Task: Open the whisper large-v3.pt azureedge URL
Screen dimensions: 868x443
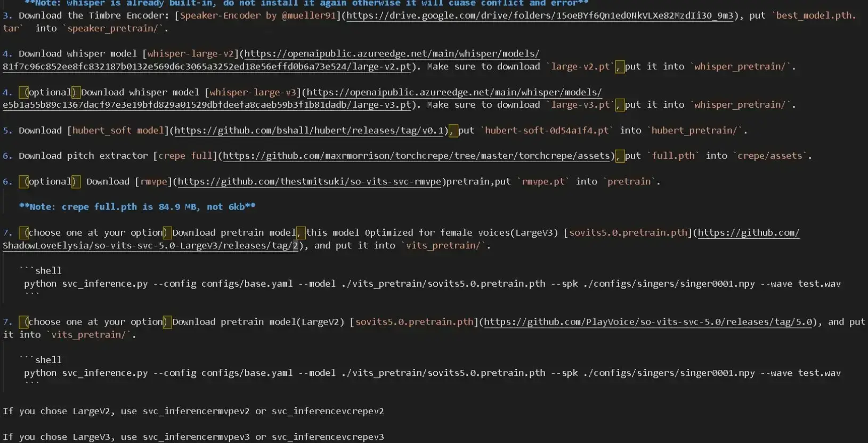Action: point(302,98)
